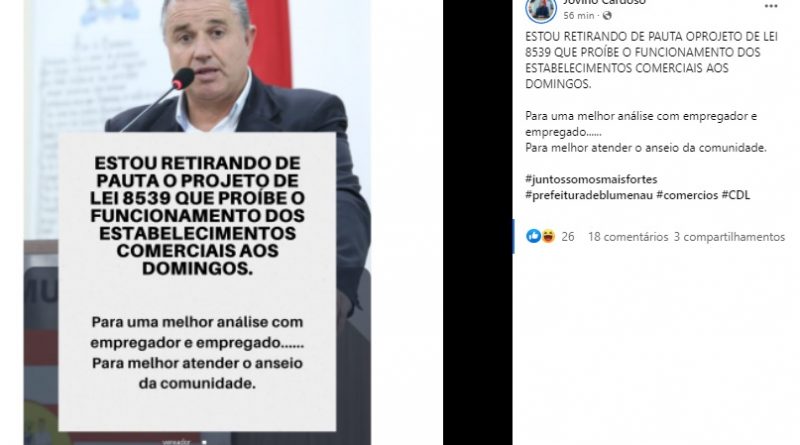Click the white announcement card on the photo
The image size is (800, 445).
[197, 282]
